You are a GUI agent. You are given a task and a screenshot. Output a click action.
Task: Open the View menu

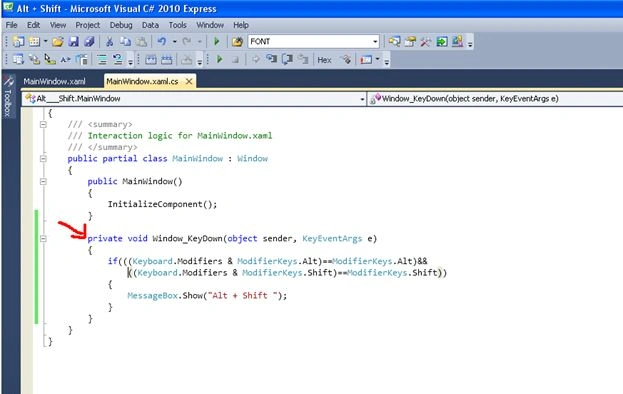[x=58, y=25]
